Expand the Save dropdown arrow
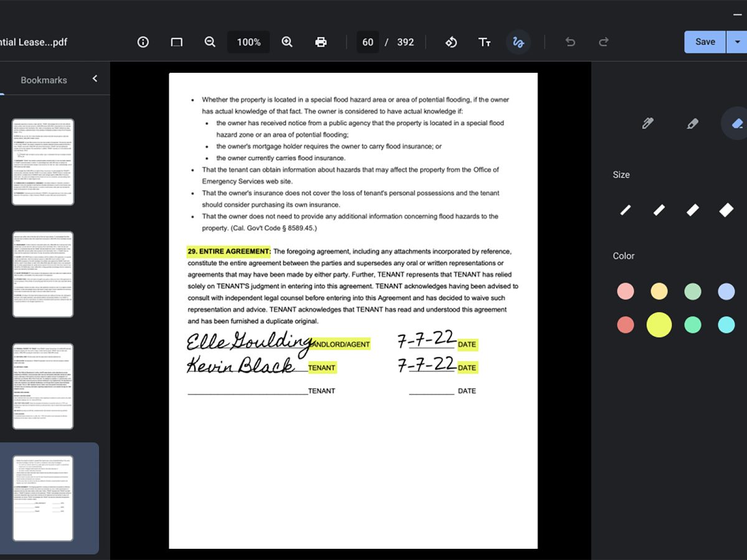747x560 pixels. click(x=737, y=42)
